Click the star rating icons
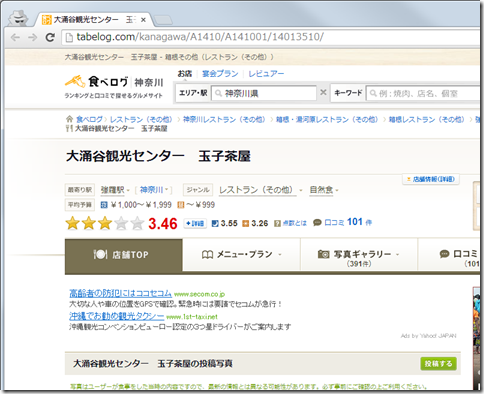This screenshot has width=484, height=394. click(105, 223)
